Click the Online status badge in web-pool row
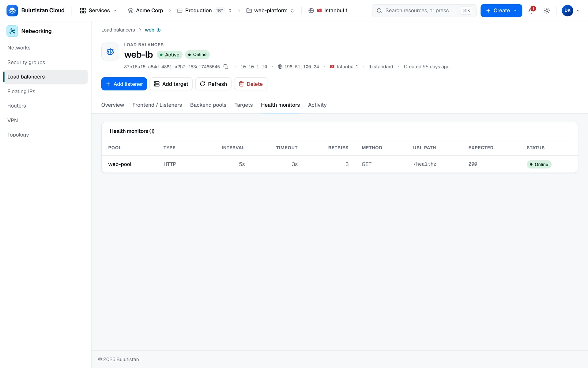 click(539, 164)
